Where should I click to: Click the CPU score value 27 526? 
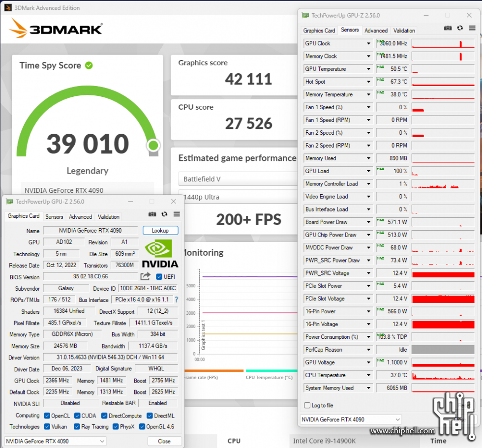coord(248,123)
